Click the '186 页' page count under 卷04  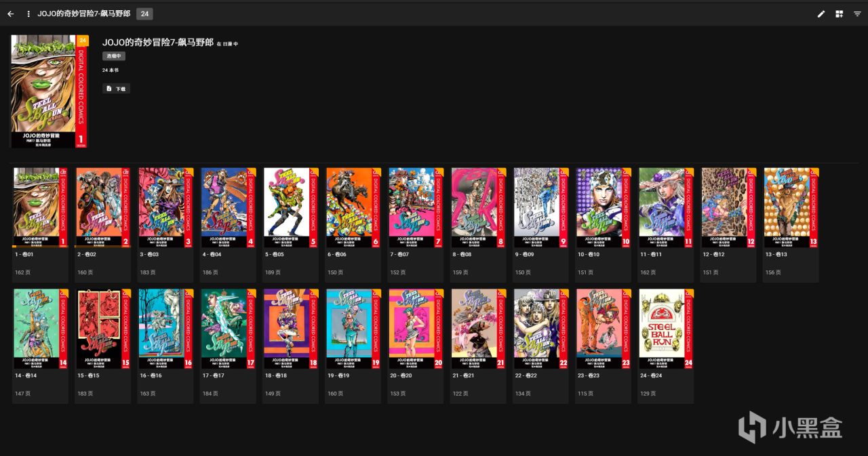point(210,272)
